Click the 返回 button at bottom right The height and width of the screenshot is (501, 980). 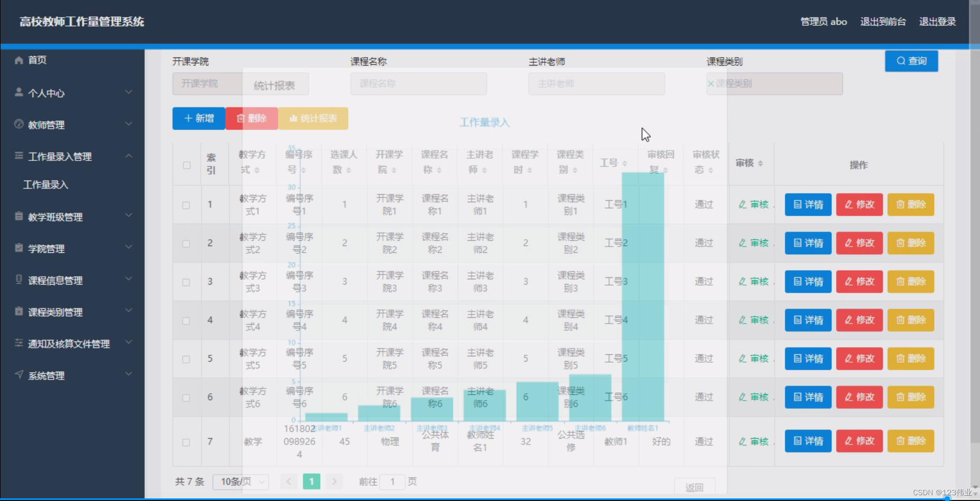695,486
